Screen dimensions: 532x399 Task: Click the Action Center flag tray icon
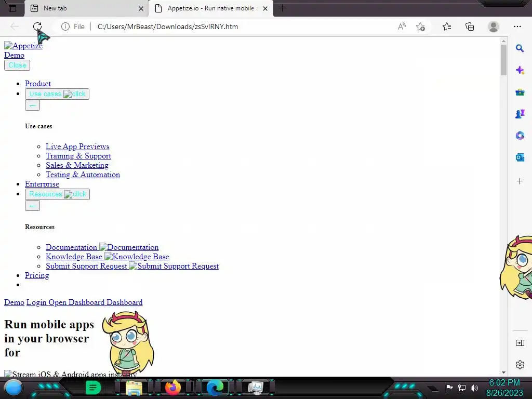coord(449,388)
